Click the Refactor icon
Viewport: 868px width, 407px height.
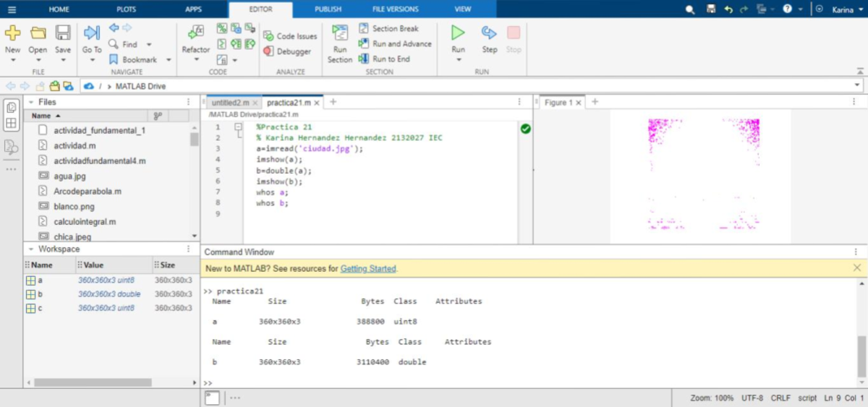(195, 33)
